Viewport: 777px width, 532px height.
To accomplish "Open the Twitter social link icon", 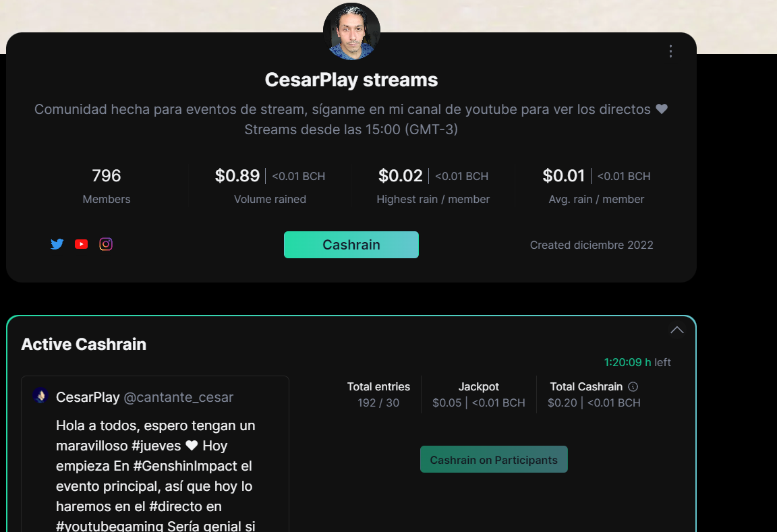I will (x=57, y=244).
